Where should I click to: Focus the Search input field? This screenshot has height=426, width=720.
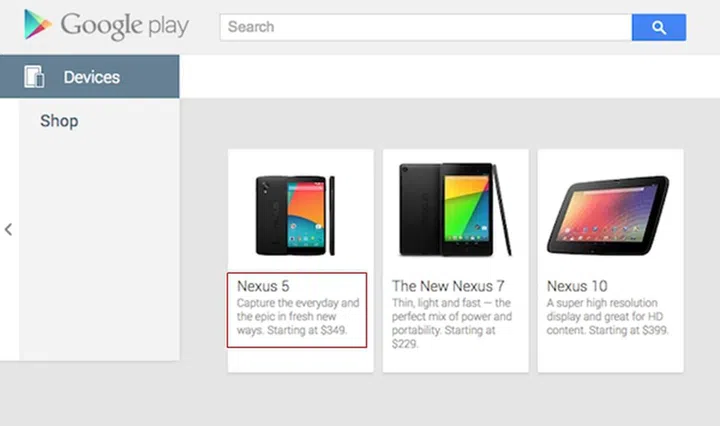point(426,27)
